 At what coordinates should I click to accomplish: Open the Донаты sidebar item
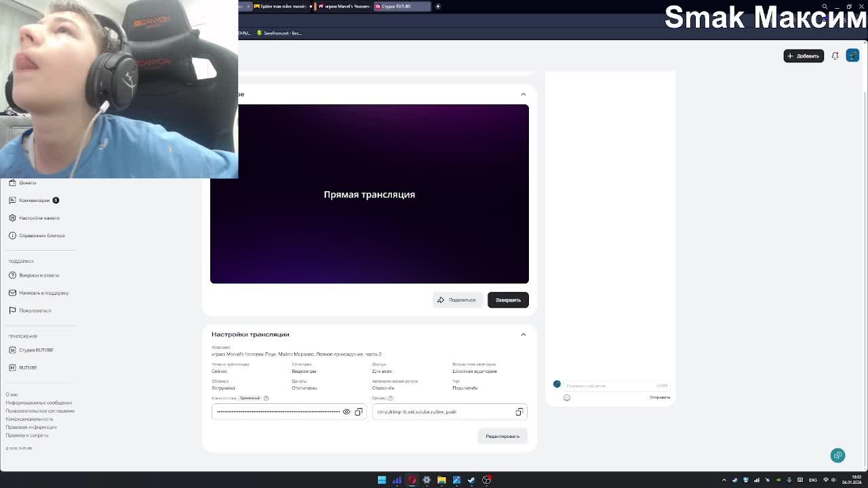27,182
